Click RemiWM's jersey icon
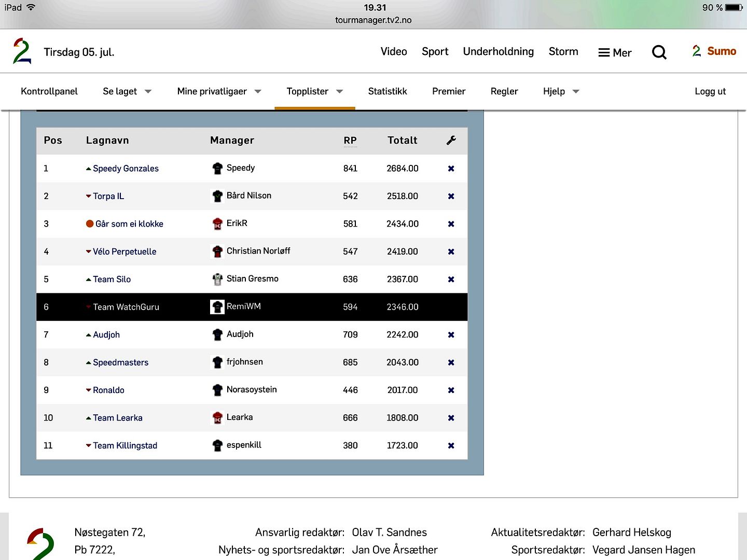The height and width of the screenshot is (560, 747). [217, 307]
